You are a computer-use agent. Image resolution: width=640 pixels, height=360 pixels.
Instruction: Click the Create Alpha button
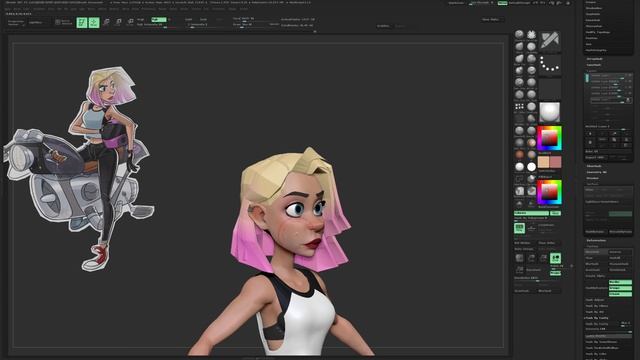[x=595, y=276]
